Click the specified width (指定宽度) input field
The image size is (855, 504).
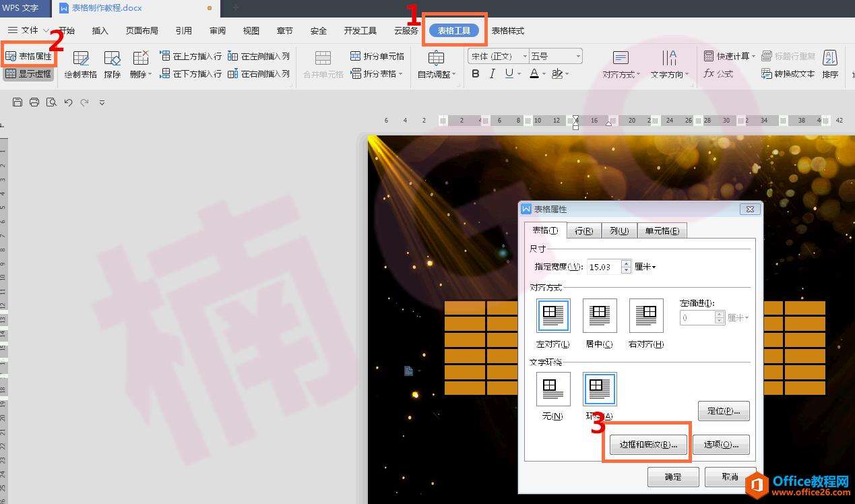[x=603, y=267]
